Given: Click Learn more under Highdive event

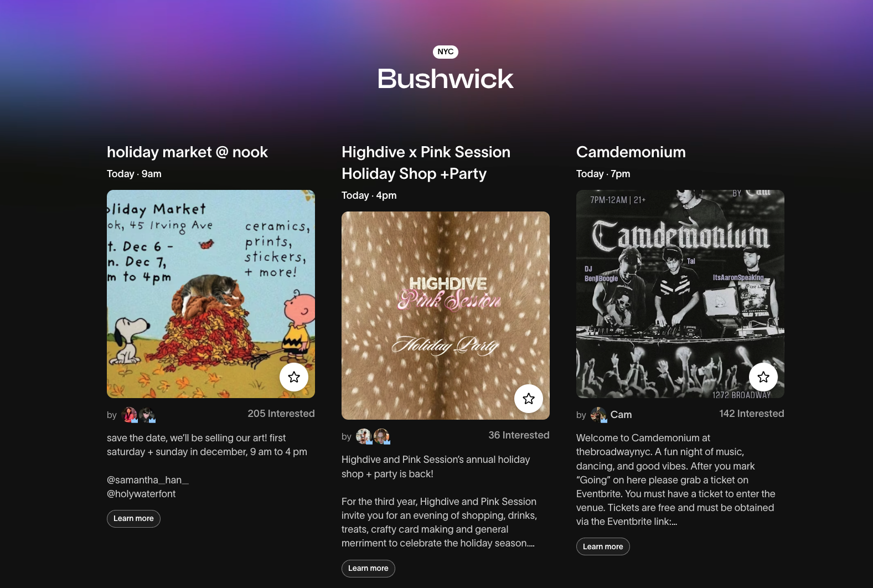Looking at the screenshot, I should click(368, 569).
